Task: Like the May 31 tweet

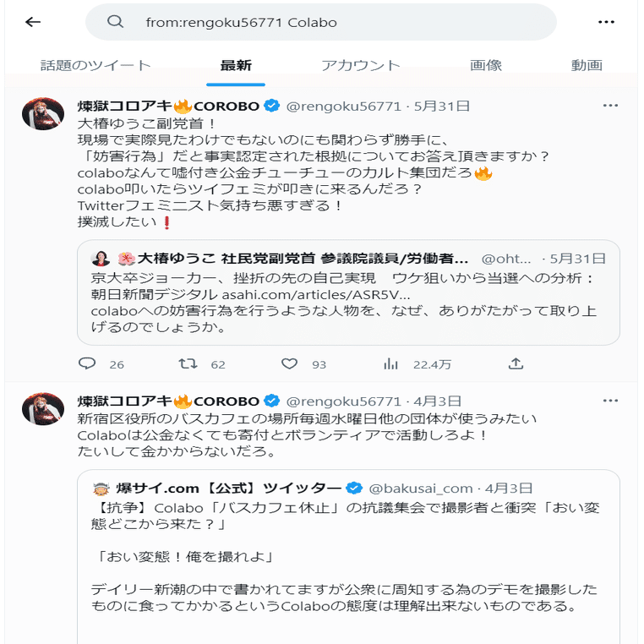Action: point(290,364)
